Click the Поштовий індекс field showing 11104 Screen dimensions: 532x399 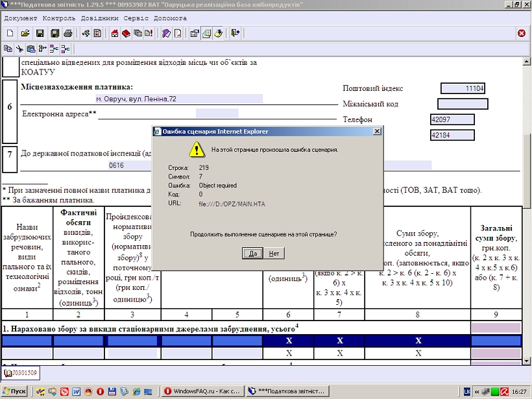pos(463,89)
